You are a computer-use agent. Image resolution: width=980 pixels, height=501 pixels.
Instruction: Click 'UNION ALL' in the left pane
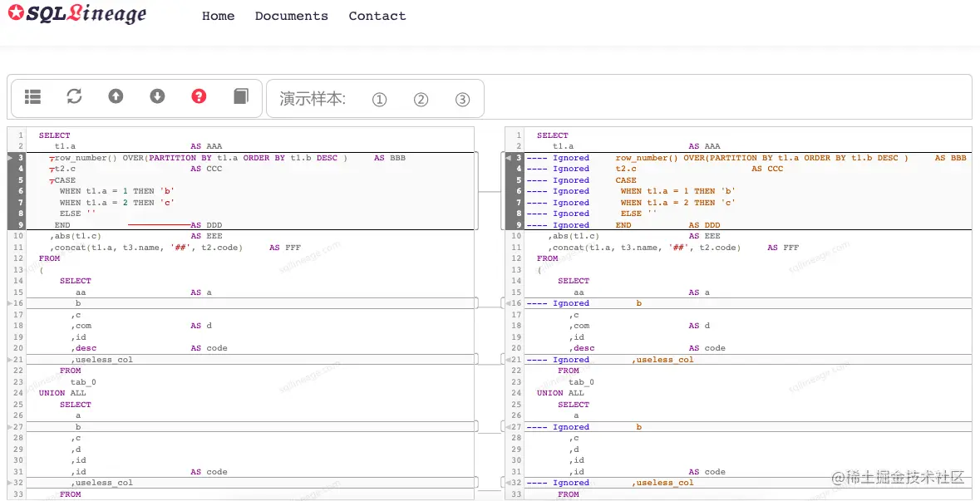coord(62,393)
